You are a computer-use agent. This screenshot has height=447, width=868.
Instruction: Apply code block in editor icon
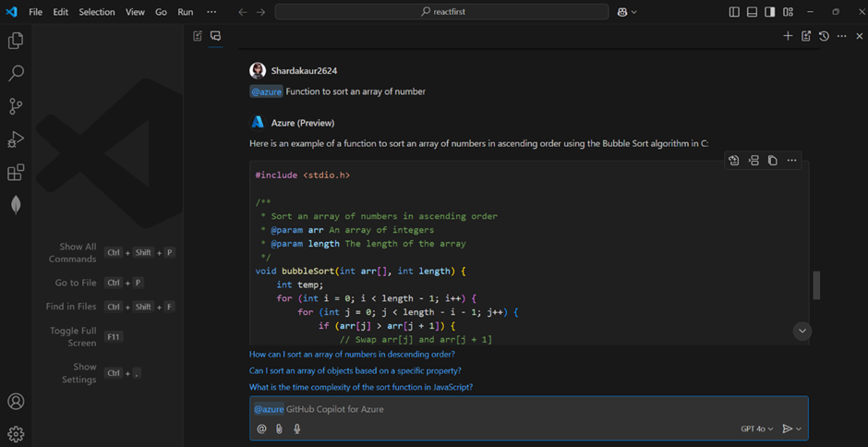734,161
